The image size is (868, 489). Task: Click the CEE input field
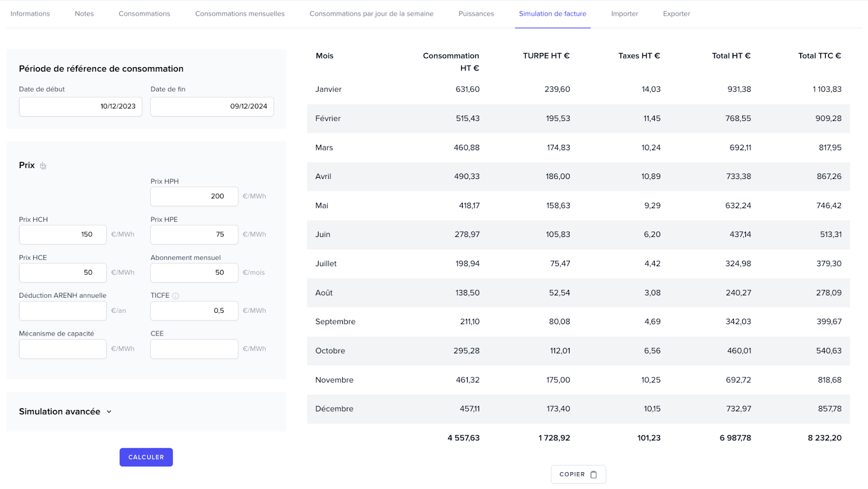point(194,349)
